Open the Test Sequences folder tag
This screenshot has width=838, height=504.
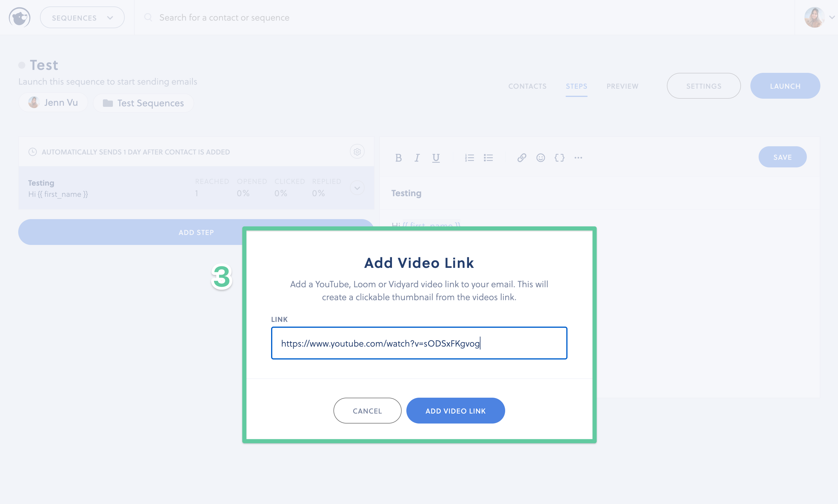click(143, 103)
